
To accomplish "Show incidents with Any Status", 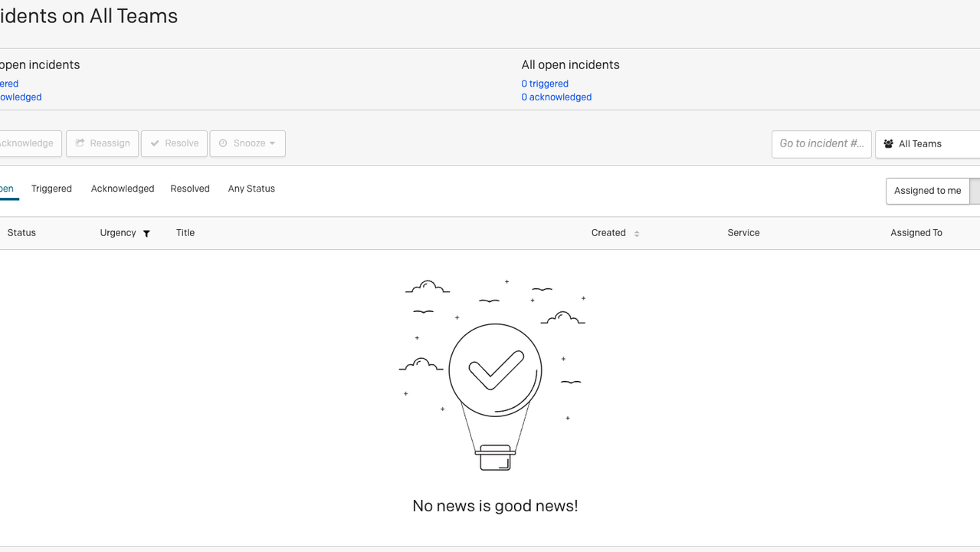I will pyautogui.click(x=251, y=189).
